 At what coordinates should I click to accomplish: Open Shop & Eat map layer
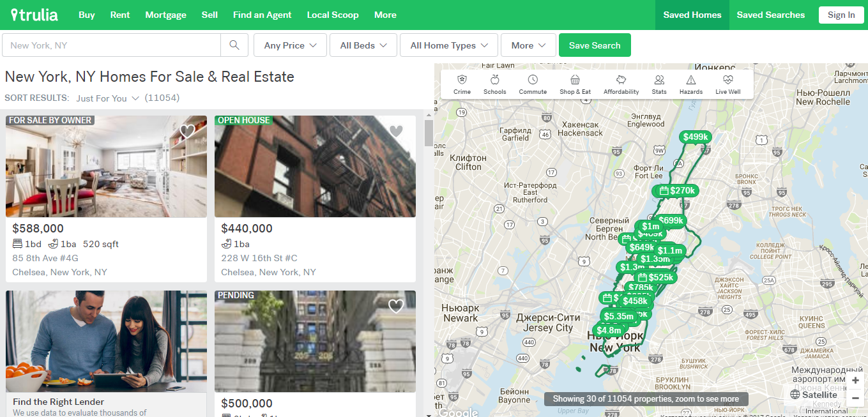click(x=575, y=84)
